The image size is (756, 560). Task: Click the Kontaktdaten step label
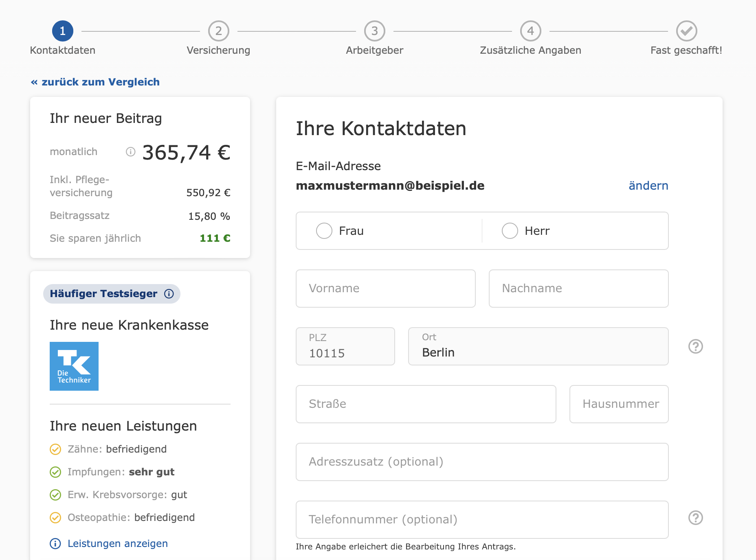click(x=63, y=50)
